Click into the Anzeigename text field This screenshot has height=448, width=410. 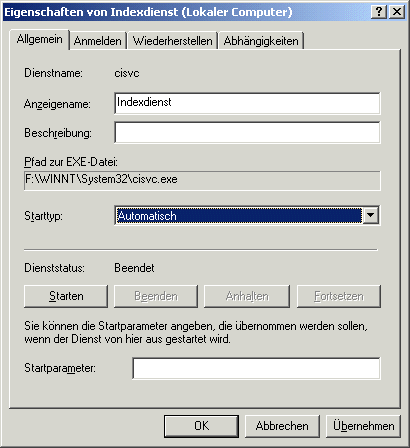click(247, 103)
